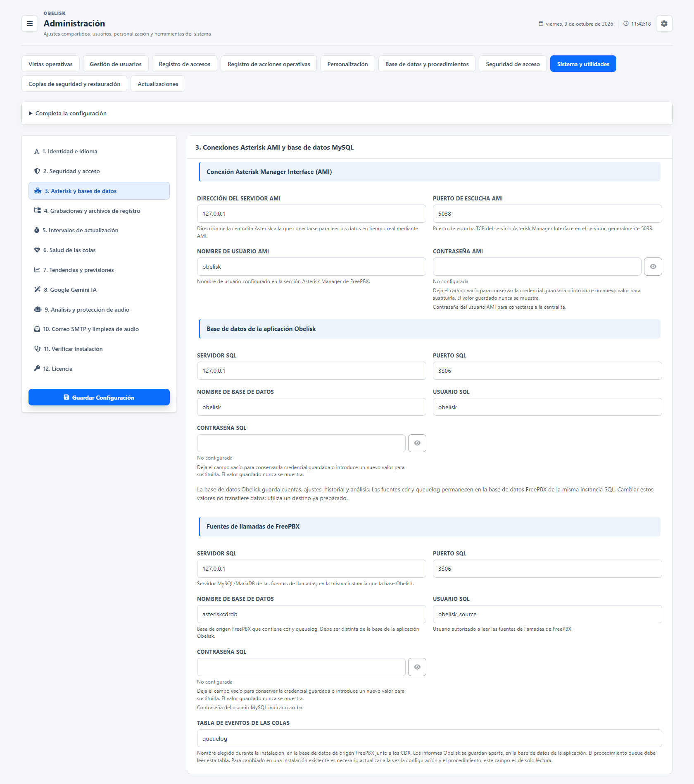694x784 pixels.
Task: Select the Seguridad de acceso tab
Action: pyautogui.click(x=513, y=64)
